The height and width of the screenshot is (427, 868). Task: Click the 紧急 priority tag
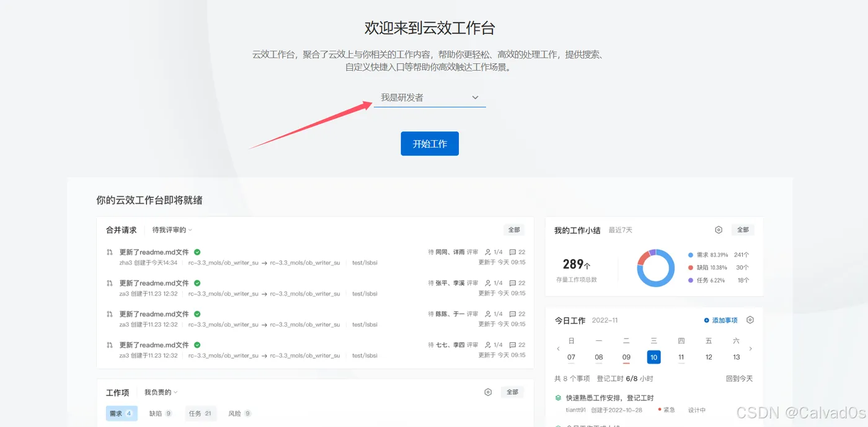pyautogui.click(x=666, y=410)
